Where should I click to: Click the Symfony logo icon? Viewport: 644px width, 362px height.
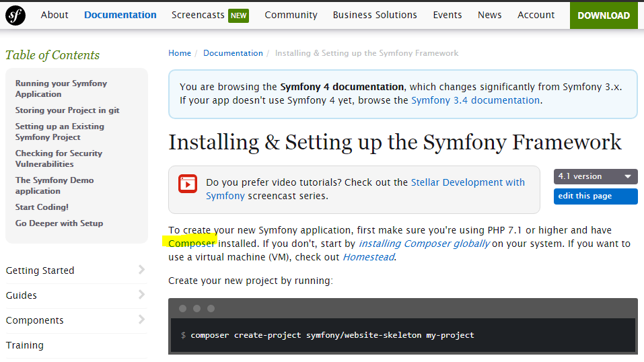click(x=15, y=15)
